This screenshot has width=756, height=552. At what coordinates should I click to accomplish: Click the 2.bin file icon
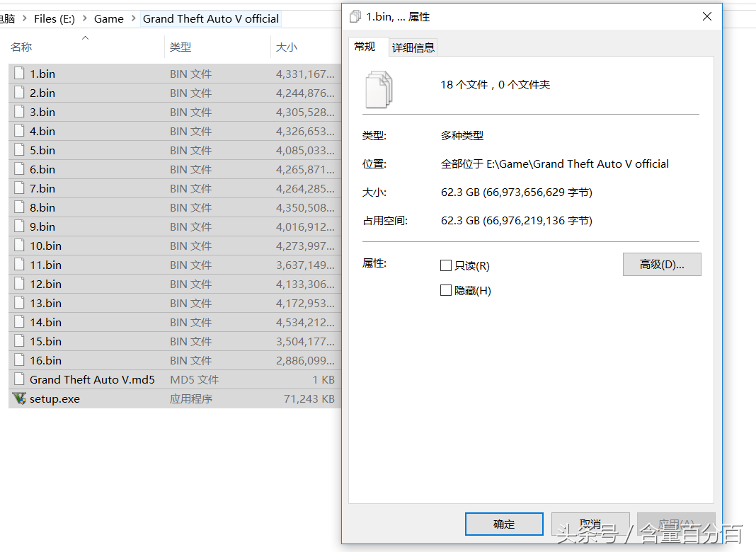coord(19,93)
